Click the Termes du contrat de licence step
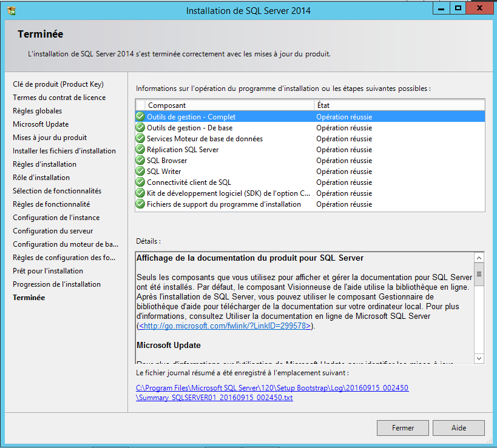Screen dimensions: 497x448 [x=59, y=98]
